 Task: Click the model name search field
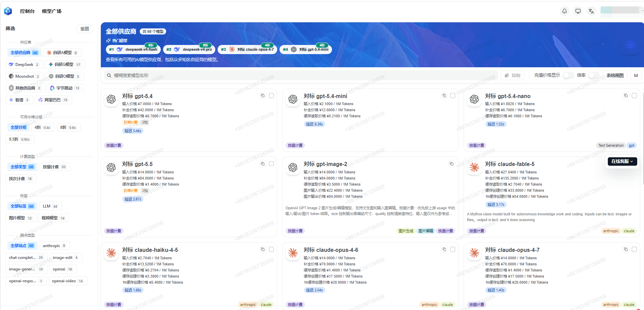(301, 75)
